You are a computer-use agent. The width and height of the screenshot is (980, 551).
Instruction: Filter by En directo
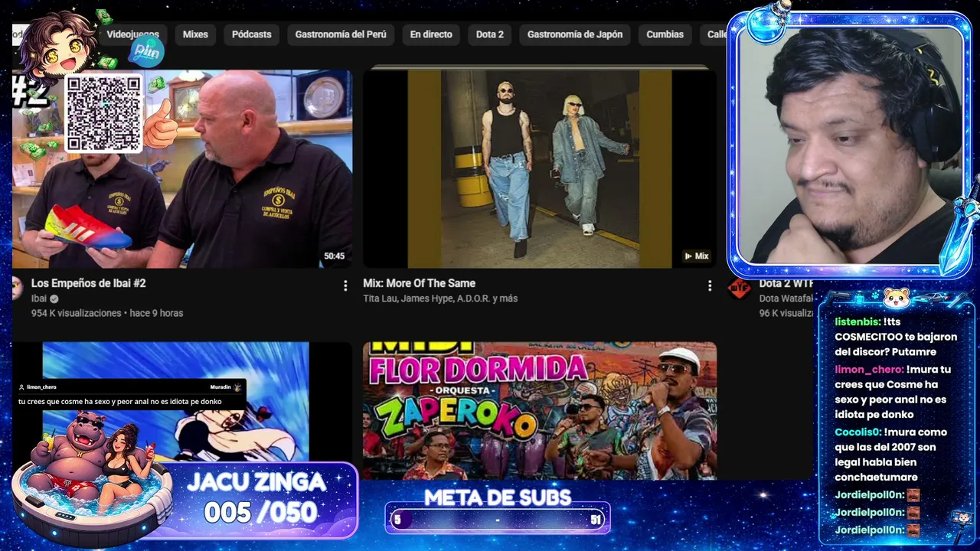(x=431, y=34)
